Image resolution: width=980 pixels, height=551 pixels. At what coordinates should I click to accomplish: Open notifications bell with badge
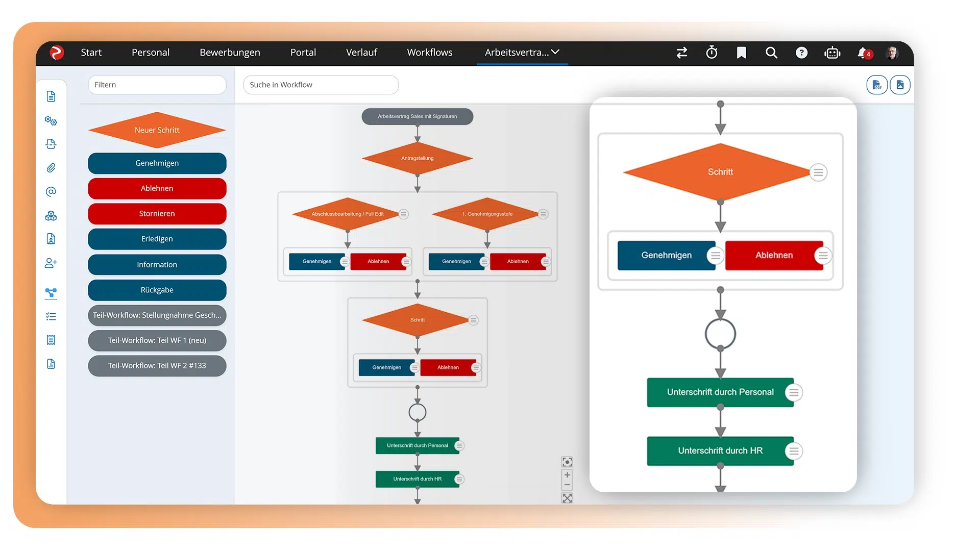pyautogui.click(x=864, y=53)
